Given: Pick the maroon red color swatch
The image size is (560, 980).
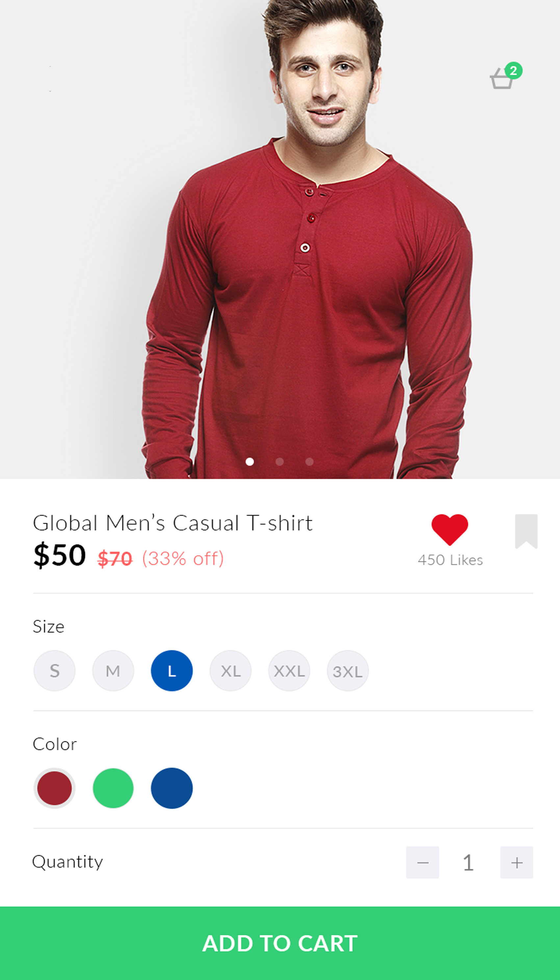Looking at the screenshot, I should point(54,788).
